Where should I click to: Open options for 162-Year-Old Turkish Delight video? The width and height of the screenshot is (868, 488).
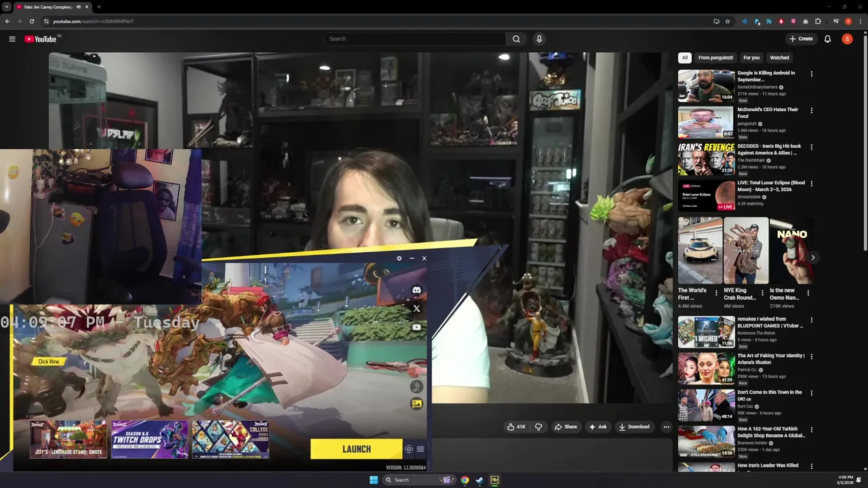tap(811, 430)
